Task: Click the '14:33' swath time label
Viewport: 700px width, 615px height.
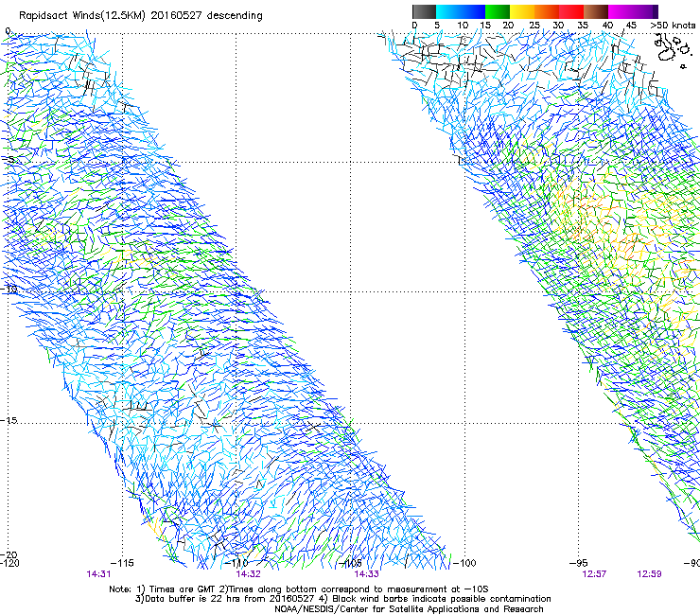Action: (x=366, y=574)
